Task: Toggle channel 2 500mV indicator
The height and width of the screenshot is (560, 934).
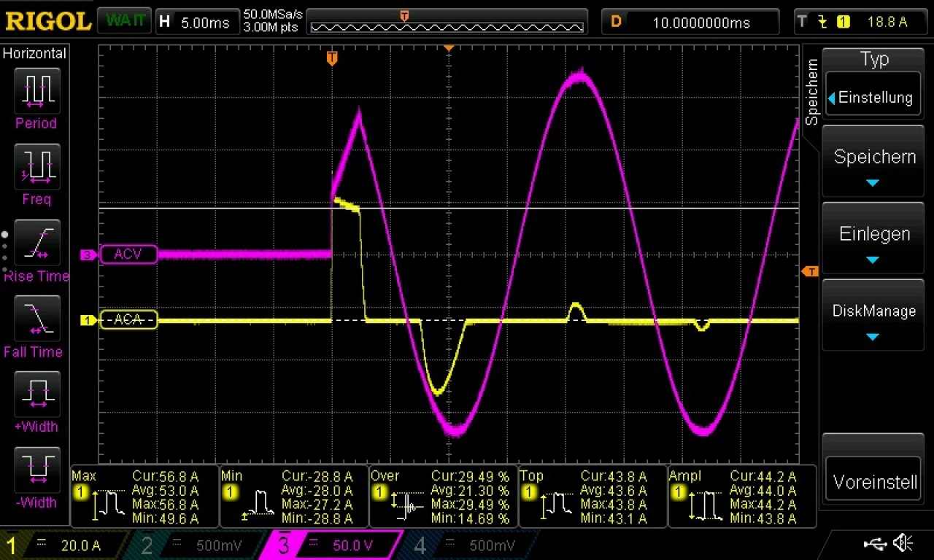Action: (x=201, y=545)
